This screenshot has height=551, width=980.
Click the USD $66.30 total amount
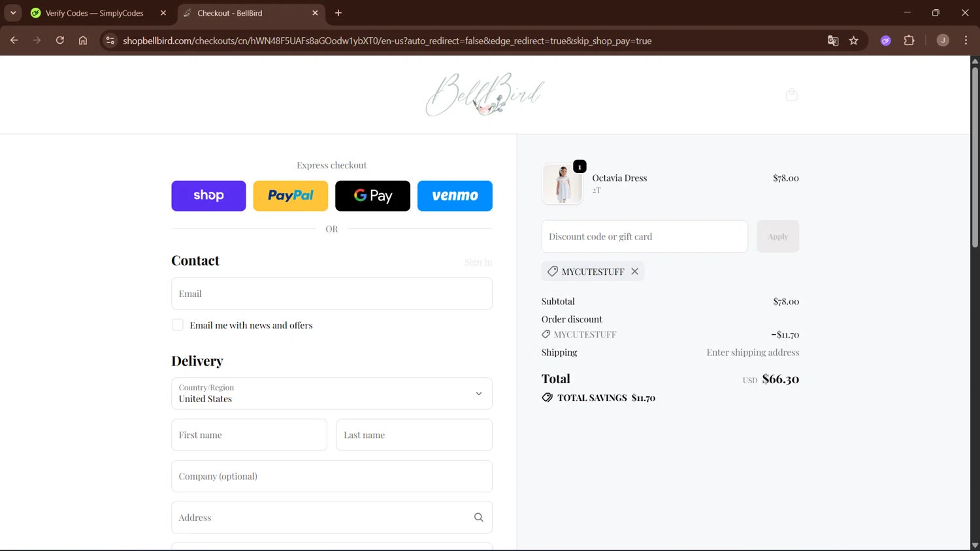[x=771, y=379]
